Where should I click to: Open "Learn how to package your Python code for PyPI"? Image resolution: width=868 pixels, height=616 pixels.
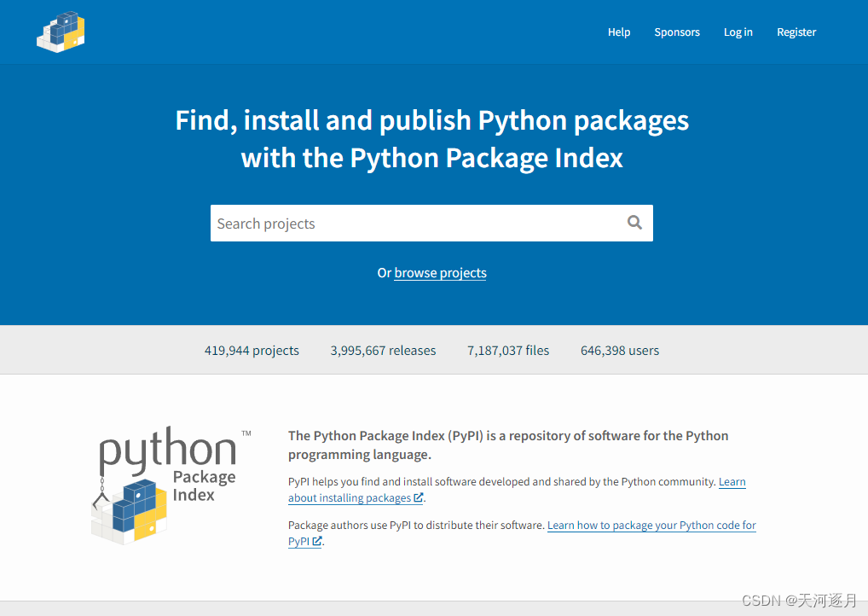click(x=651, y=525)
